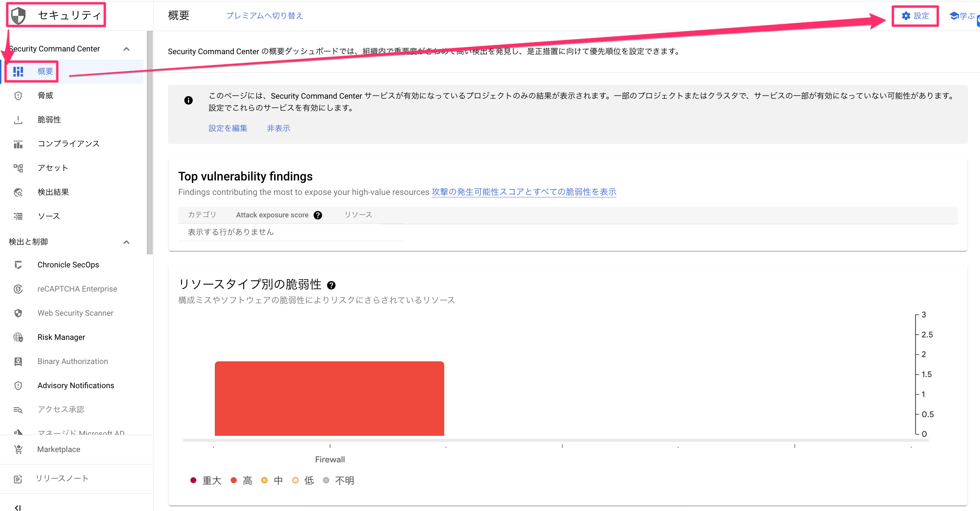Open the 検出結果 menu item
This screenshot has width=980, height=511.
(71, 192)
